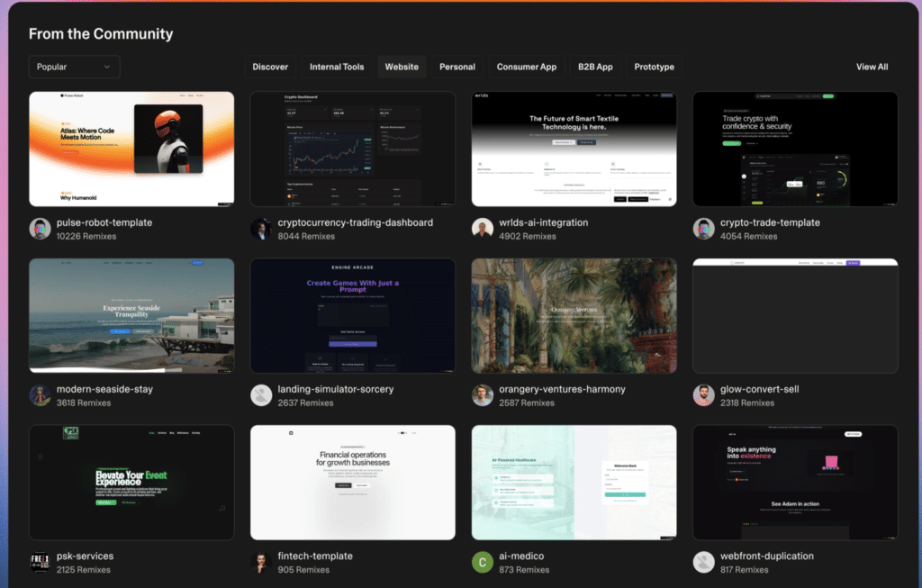The height and width of the screenshot is (588, 922).
Task: Open cryptocurrency-trading-dashboard preview thumbnail
Action: pos(353,149)
